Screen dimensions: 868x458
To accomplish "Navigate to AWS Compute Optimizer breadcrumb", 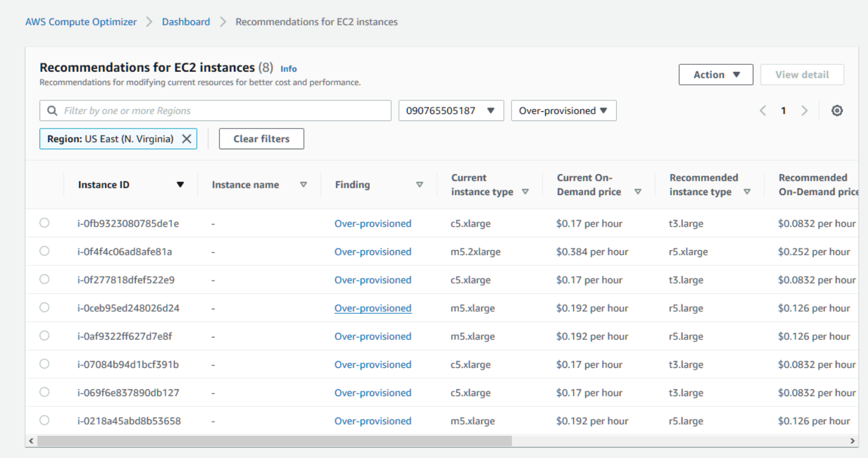I will click(81, 22).
